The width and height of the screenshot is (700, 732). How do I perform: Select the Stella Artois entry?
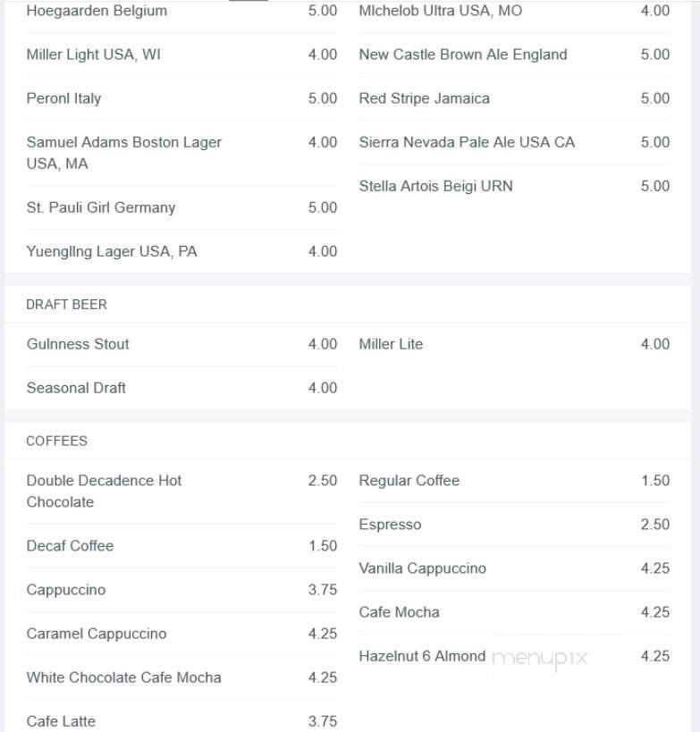pyautogui.click(x=435, y=186)
